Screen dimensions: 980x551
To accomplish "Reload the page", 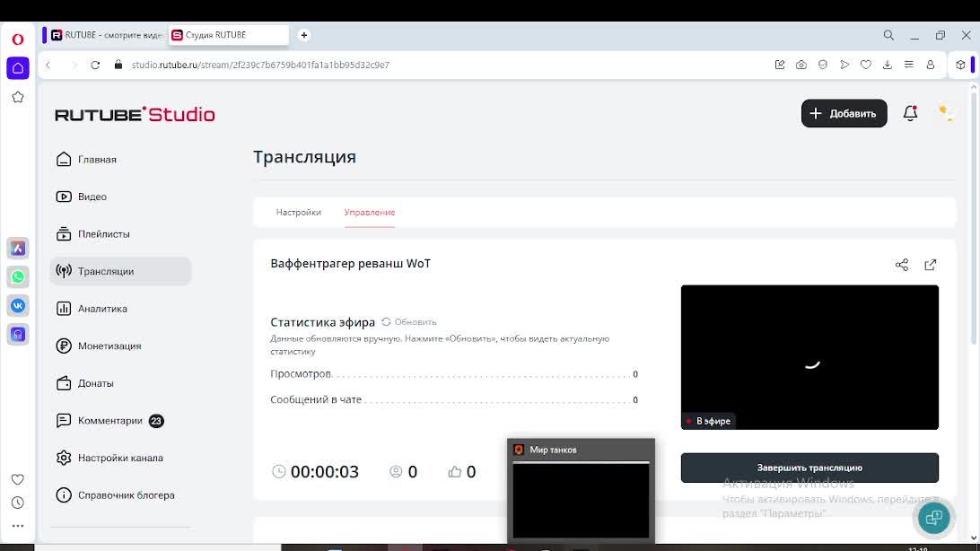I will (x=95, y=65).
